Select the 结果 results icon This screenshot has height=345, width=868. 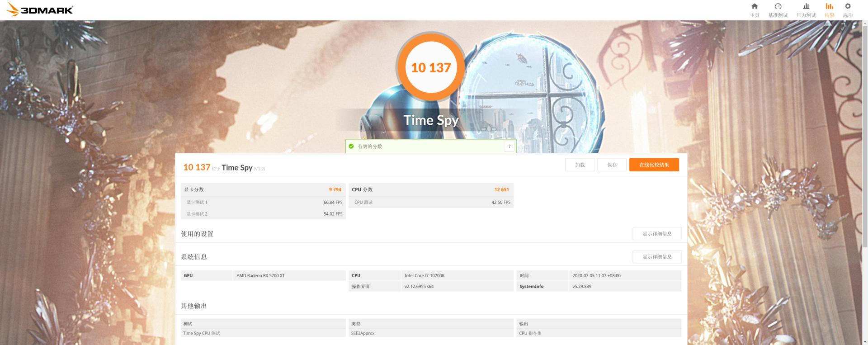click(x=829, y=6)
